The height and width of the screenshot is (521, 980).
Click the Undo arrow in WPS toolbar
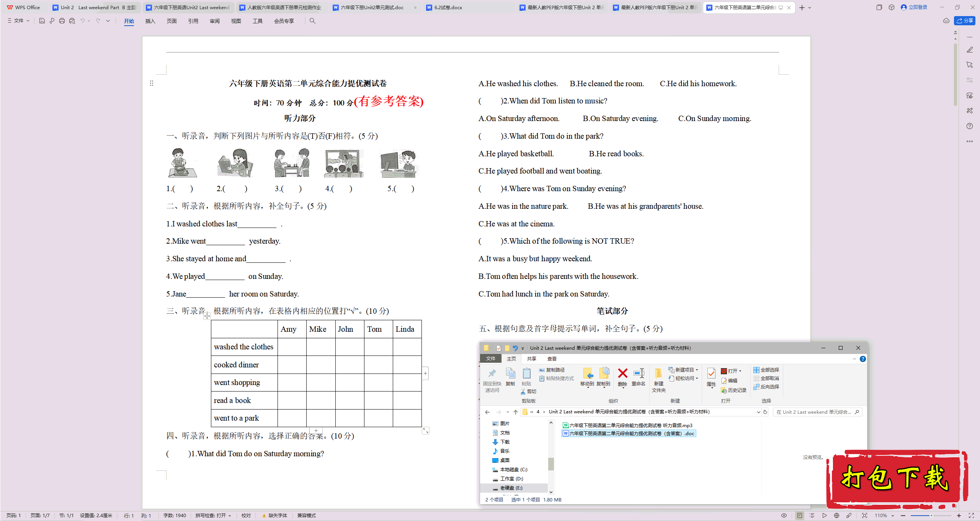click(82, 21)
